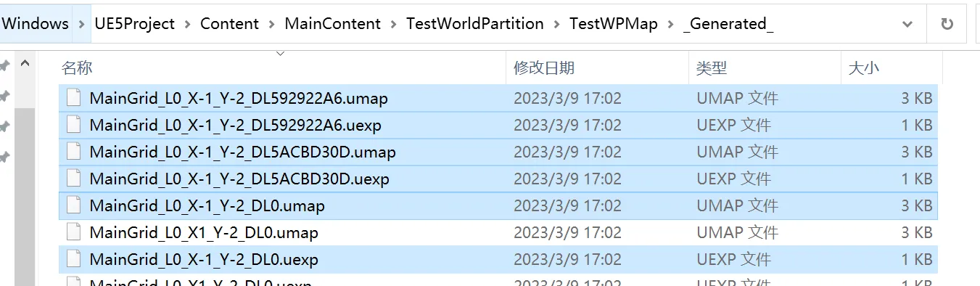Select file icon of MainGrid_L0_X-1_Y-2_DL5ACBD30D.uexp
Screen dimensions: 980x286
(x=73, y=179)
